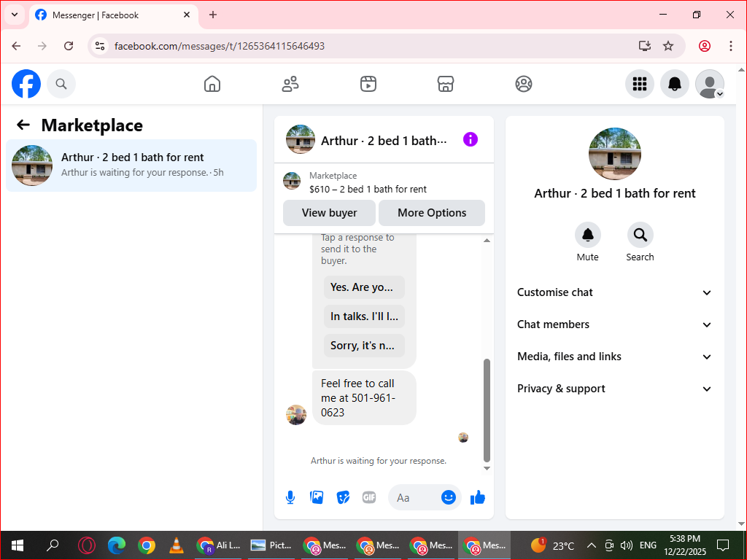
Task: Choose a GIF with the GIF icon
Action: 369,497
